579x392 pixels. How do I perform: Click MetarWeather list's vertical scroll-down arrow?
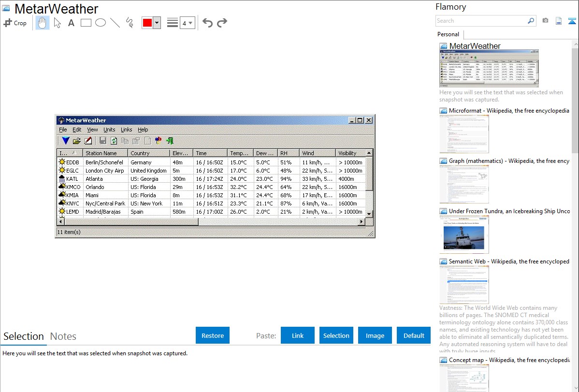(369, 214)
